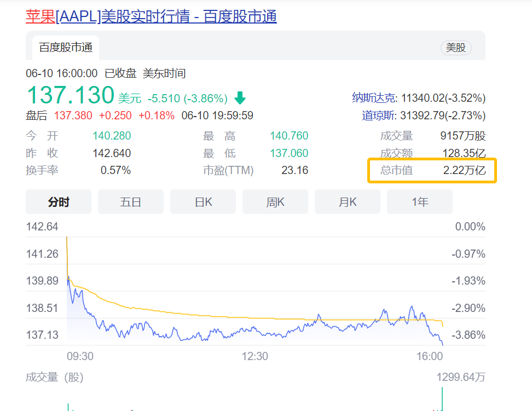The width and height of the screenshot is (532, 411).
Task: Switch to the 周K chart tab
Action: (275, 202)
